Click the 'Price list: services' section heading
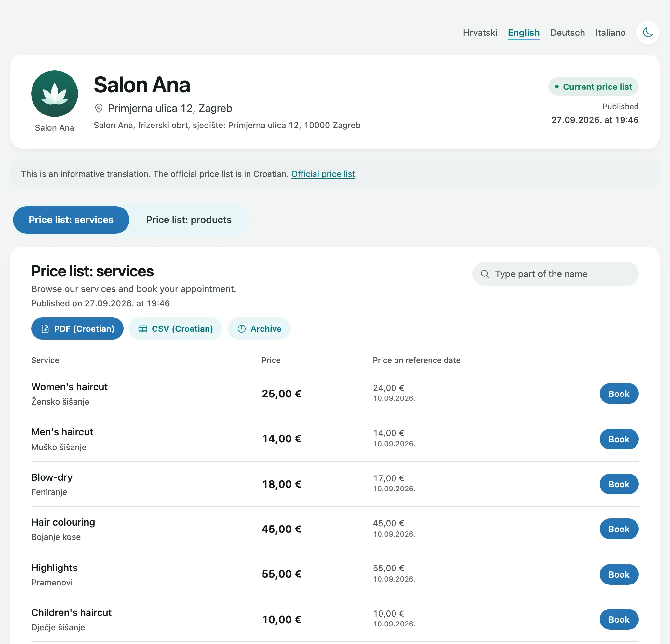This screenshot has width=670, height=644. pos(92,271)
